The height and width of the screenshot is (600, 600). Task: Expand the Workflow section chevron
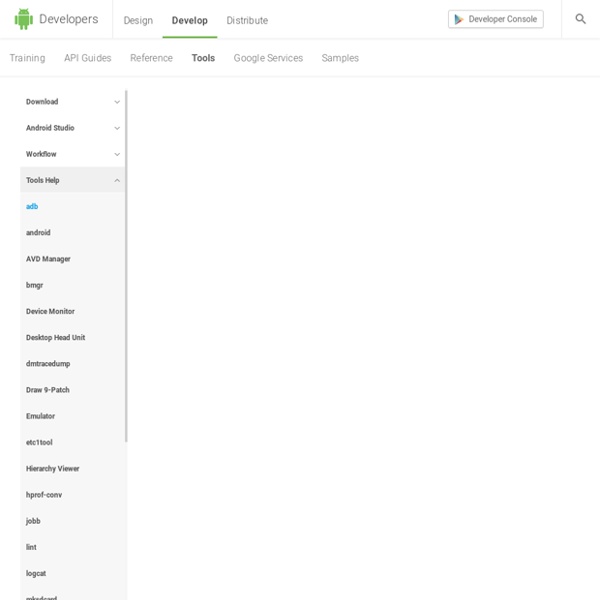[117, 154]
